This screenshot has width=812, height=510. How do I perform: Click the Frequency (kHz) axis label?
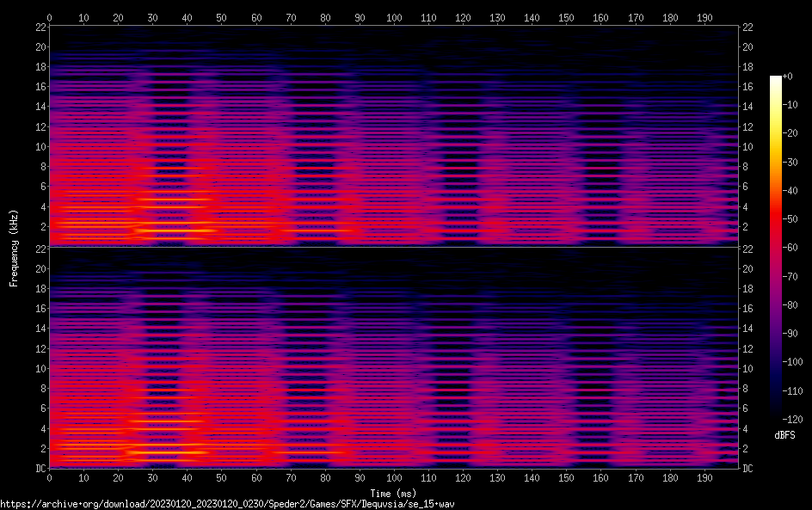click(14, 247)
